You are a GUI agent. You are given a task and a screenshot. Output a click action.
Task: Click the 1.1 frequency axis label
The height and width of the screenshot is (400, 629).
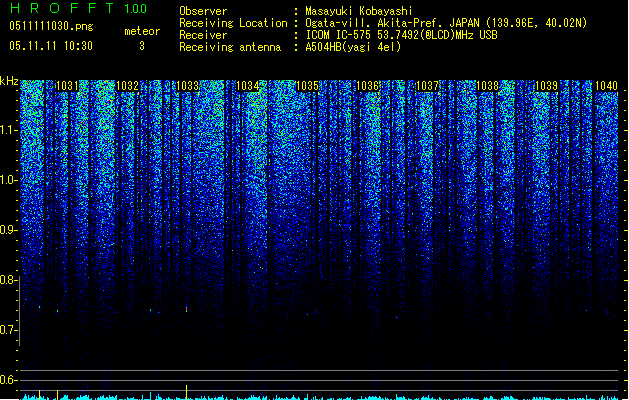9,130
